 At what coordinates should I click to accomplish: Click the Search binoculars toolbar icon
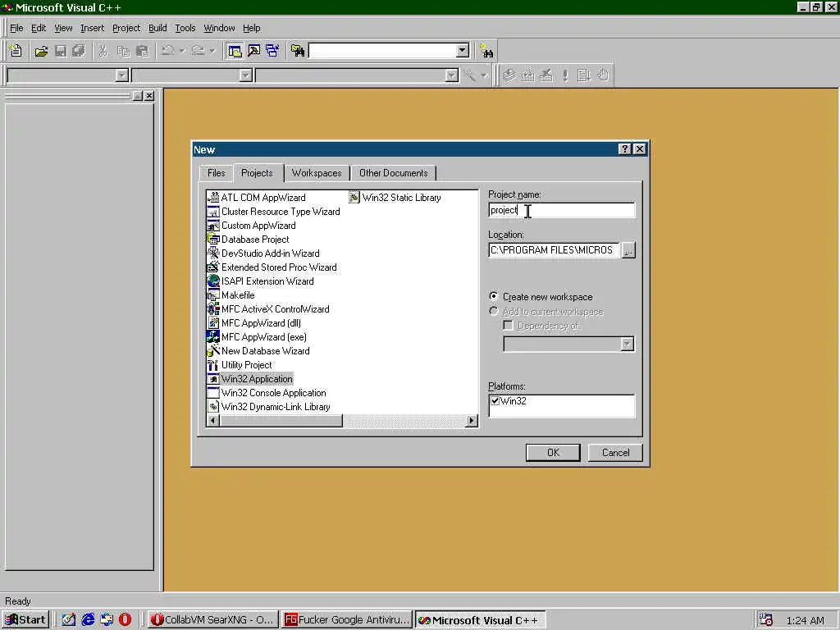(486, 51)
